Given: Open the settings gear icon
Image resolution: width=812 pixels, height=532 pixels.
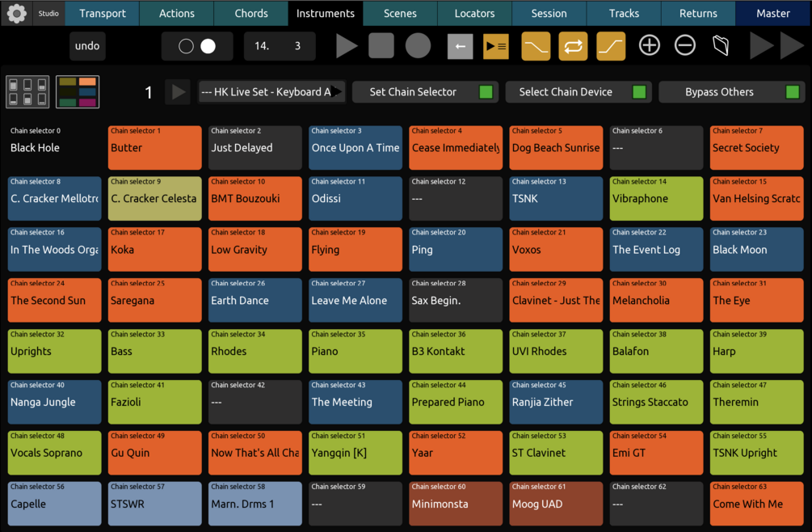Looking at the screenshot, I should point(17,14).
